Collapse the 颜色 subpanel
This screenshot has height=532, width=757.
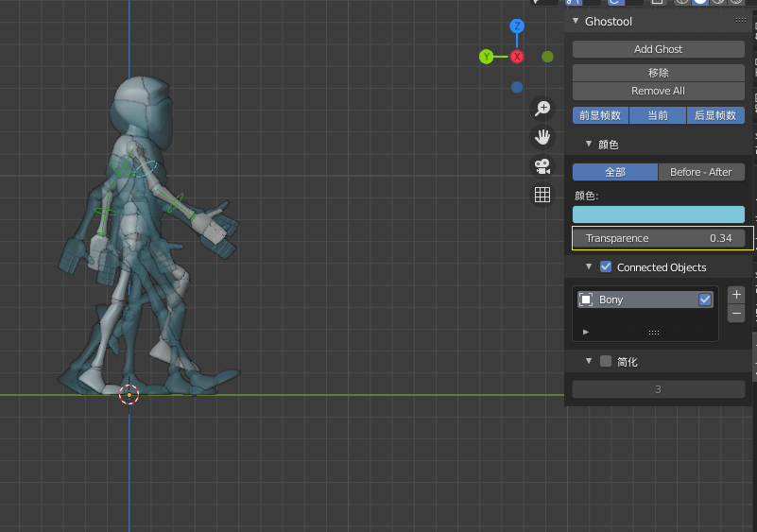[589, 144]
